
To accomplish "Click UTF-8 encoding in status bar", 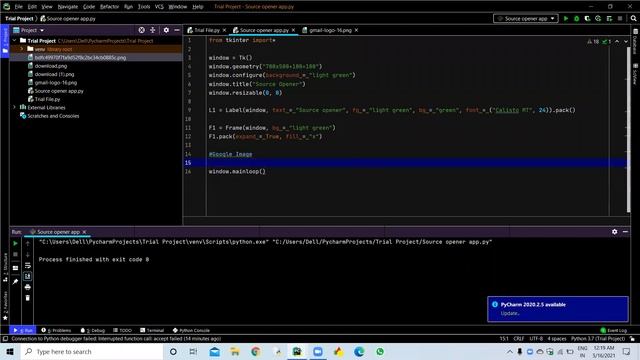I will click(x=536, y=339).
